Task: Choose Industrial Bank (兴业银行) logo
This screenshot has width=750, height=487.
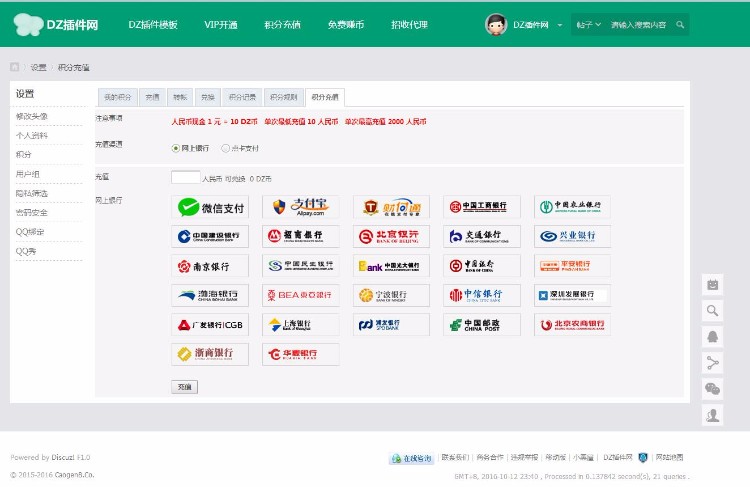Action: (572, 236)
